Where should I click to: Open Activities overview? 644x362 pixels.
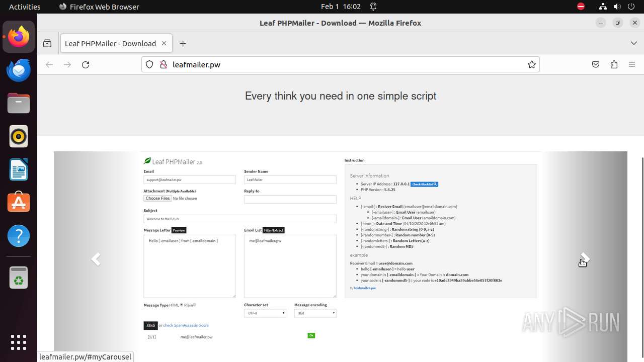pyautogui.click(x=25, y=7)
